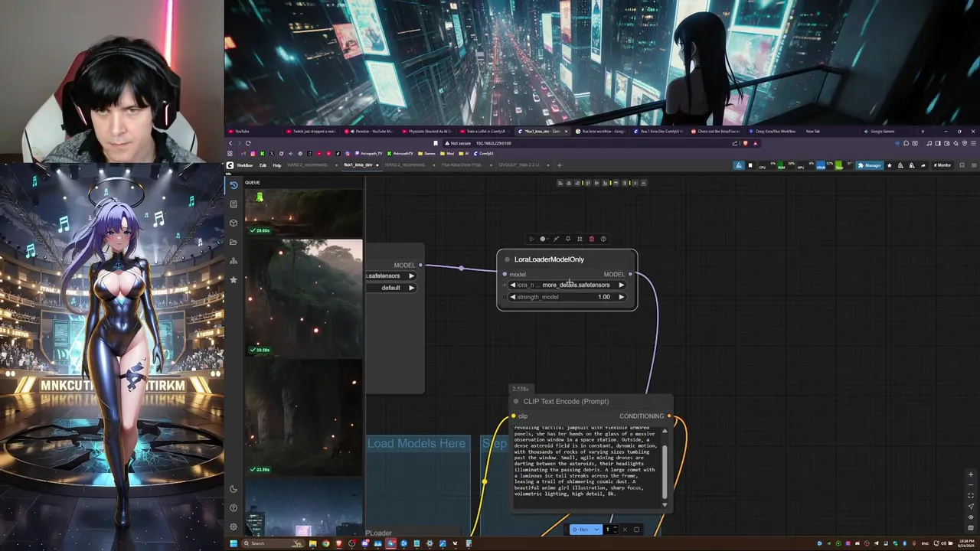The height and width of the screenshot is (551, 980).
Task: Click the next arrow on the .safetensors field
Action: tap(411, 275)
